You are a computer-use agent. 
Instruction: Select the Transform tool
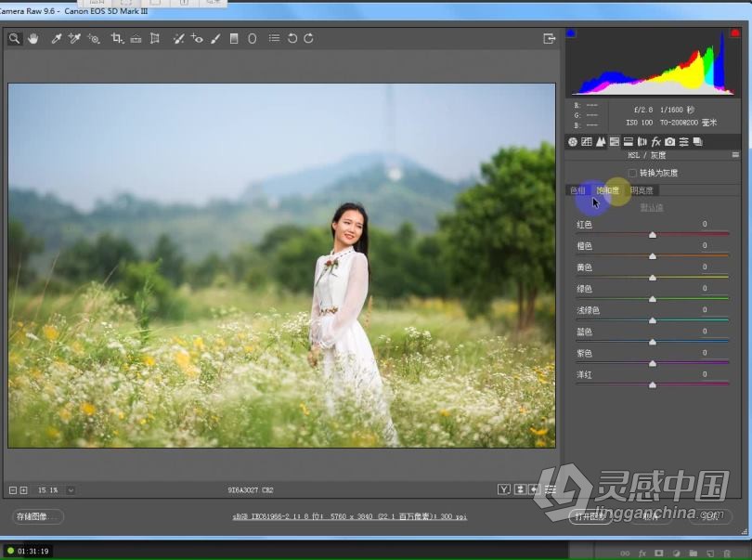click(154, 38)
